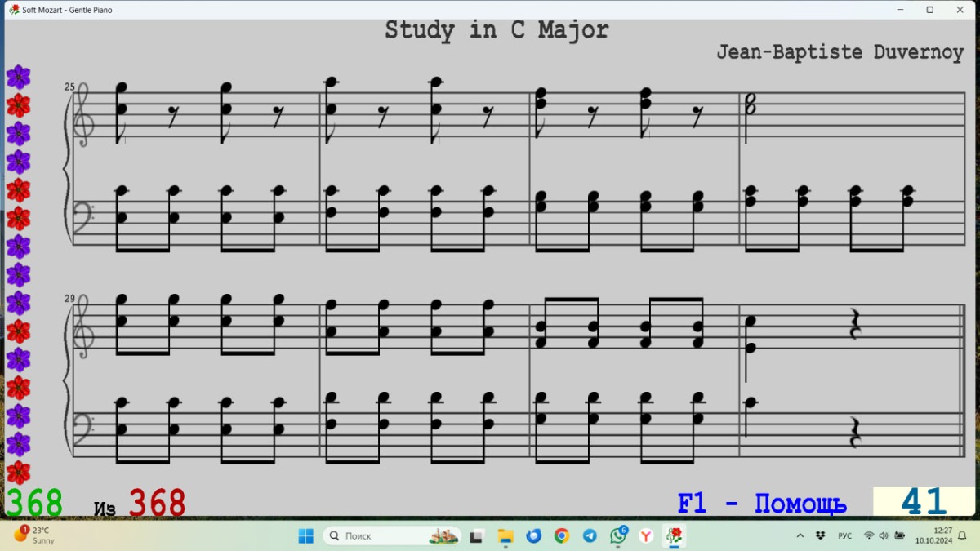Image resolution: width=980 pixels, height=551 pixels.
Task: Click the F1 - Помощь help label
Action: point(761,504)
